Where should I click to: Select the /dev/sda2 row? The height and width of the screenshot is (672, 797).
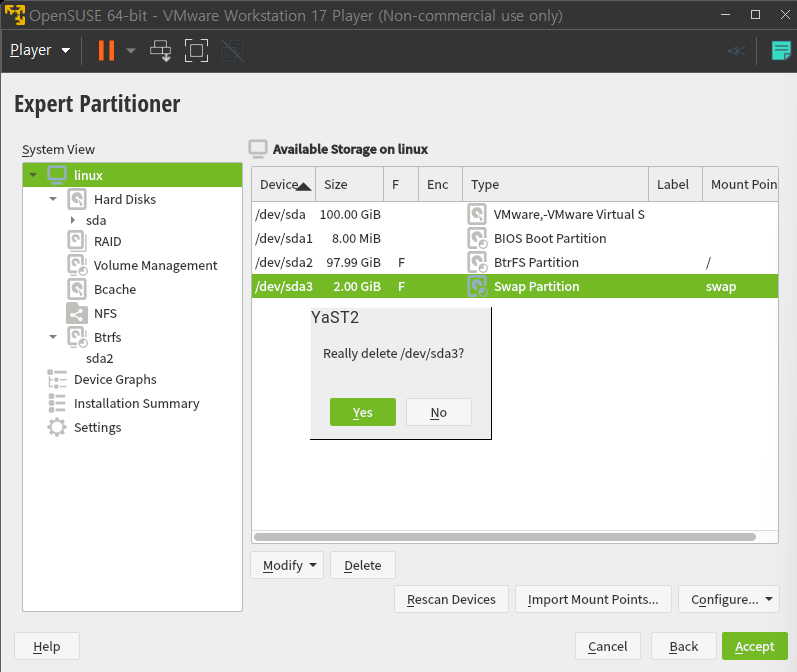(x=515, y=262)
